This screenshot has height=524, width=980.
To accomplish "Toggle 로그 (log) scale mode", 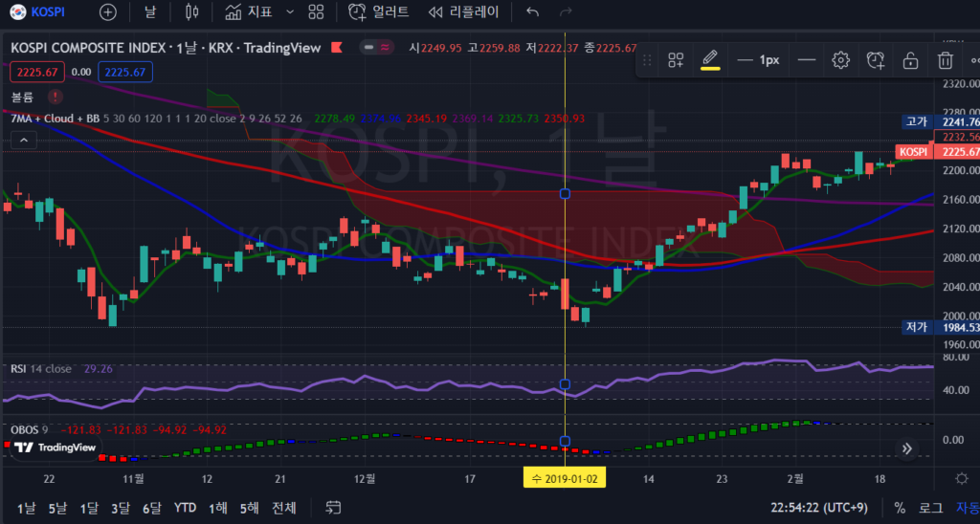I will point(930,507).
